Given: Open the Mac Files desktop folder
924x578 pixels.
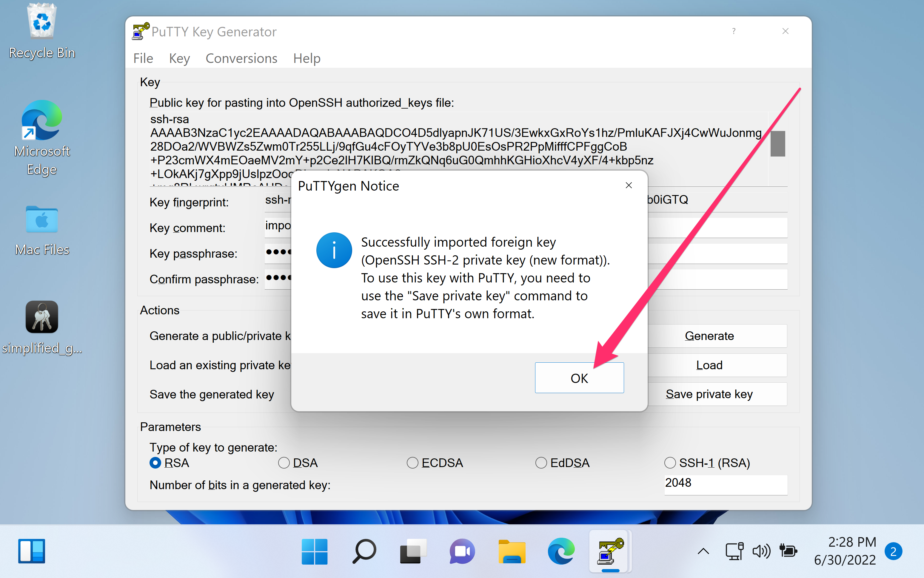Looking at the screenshot, I should pyautogui.click(x=42, y=231).
